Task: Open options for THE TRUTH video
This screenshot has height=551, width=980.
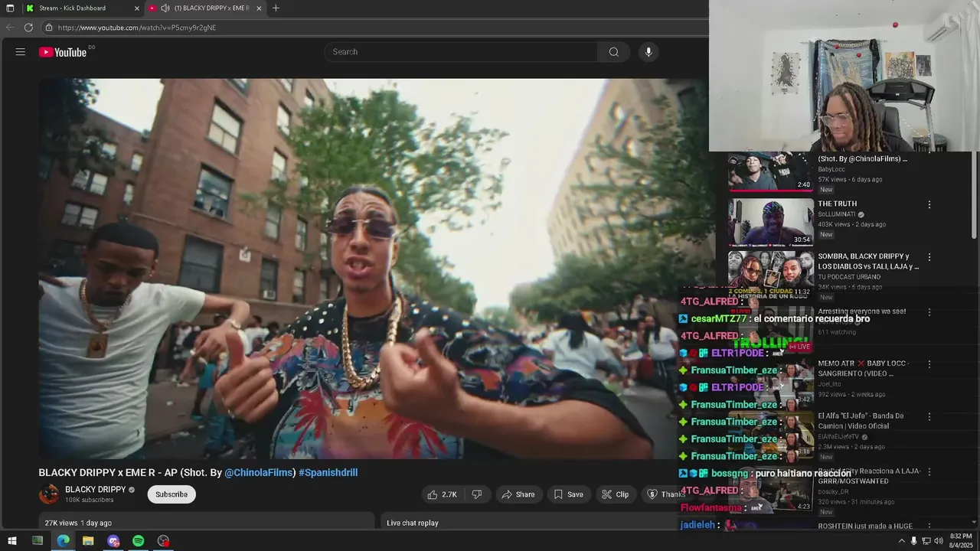Action: [x=929, y=205]
